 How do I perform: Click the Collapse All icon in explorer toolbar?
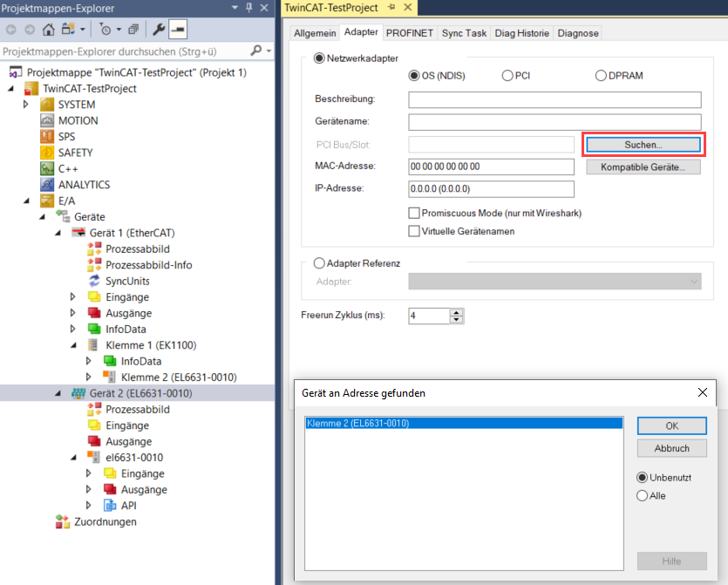coord(133,29)
